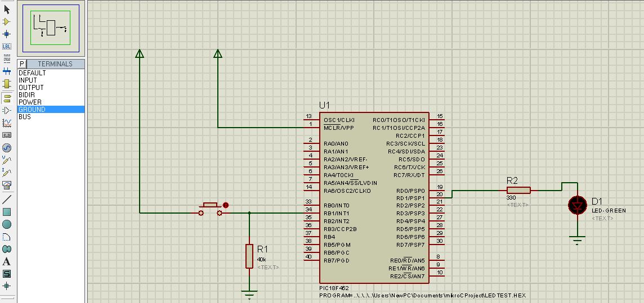This screenshot has height=303, width=644.
Task: Choose the Generator mode tool
Action: 7,148
